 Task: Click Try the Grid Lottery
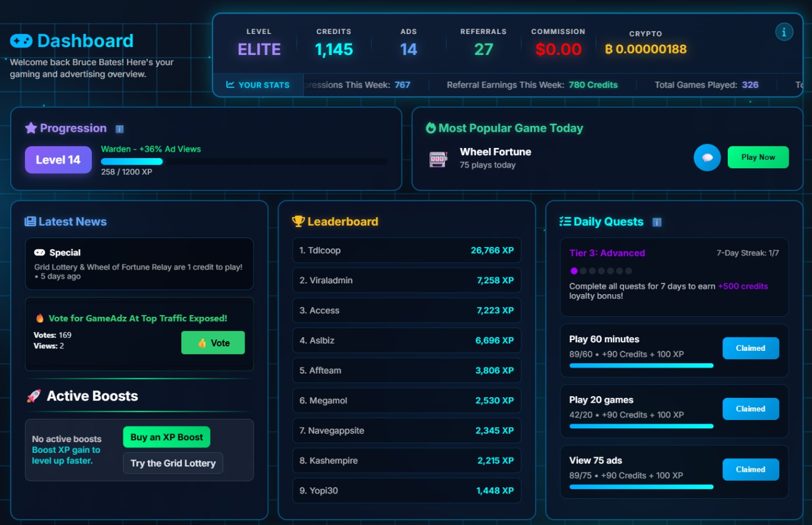[173, 464]
